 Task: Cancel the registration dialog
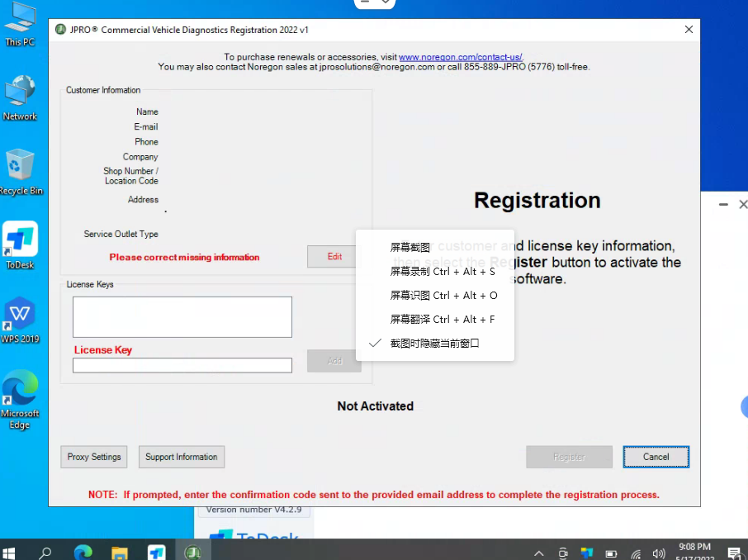(656, 457)
